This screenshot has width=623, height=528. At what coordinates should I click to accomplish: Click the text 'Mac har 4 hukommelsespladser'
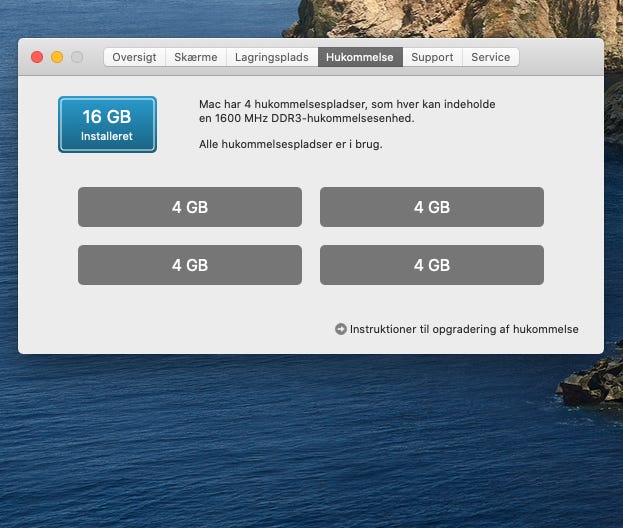282,104
